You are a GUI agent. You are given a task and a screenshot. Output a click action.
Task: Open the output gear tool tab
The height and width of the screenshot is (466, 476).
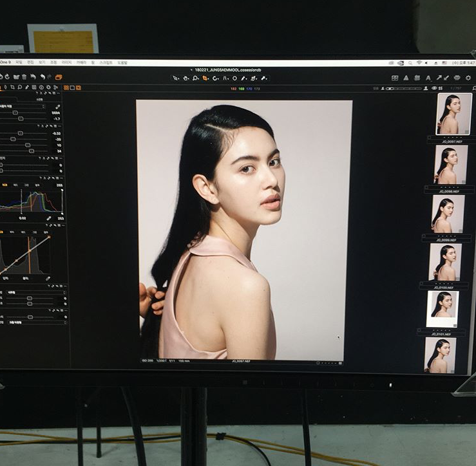coord(48,88)
